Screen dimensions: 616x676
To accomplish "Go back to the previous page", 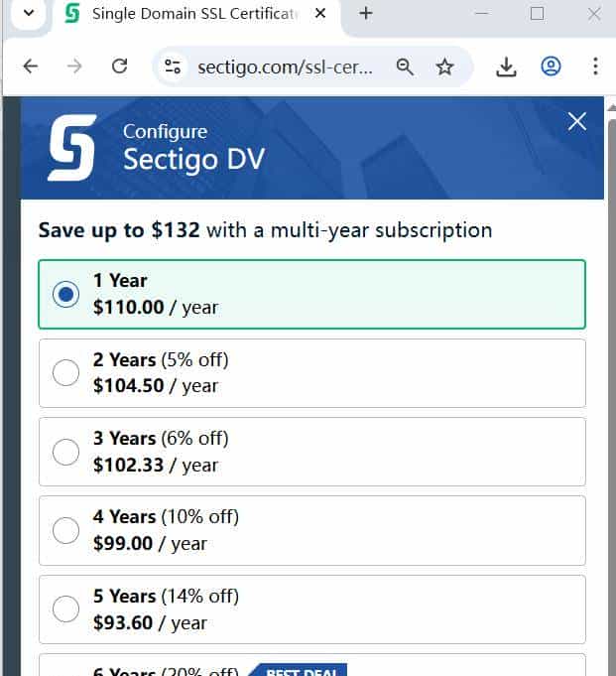I will [31, 67].
